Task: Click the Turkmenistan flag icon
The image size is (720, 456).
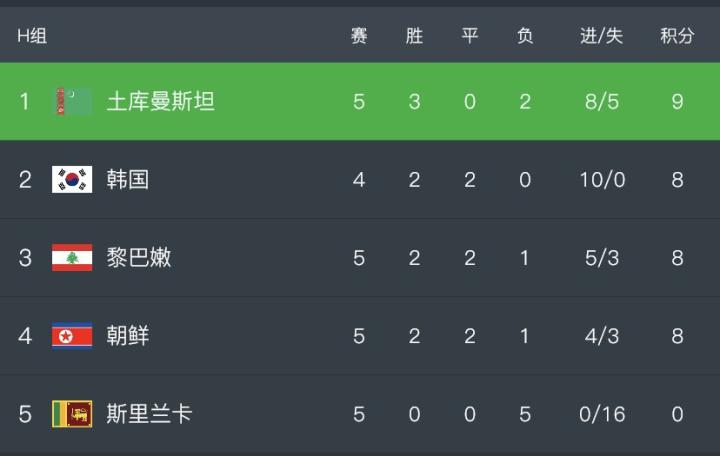Action: (x=72, y=101)
